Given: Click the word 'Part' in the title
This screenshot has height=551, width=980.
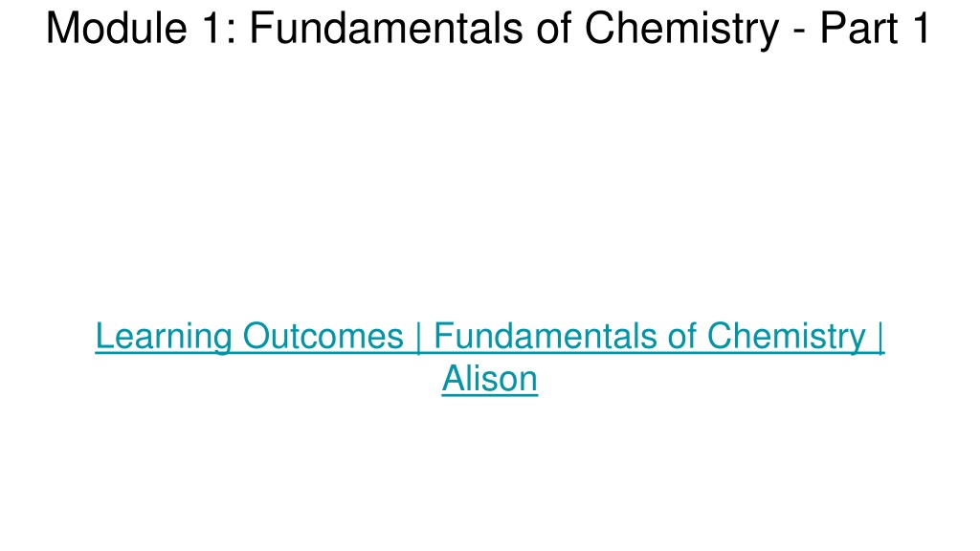Looking at the screenshot, I should click(859, 28).
